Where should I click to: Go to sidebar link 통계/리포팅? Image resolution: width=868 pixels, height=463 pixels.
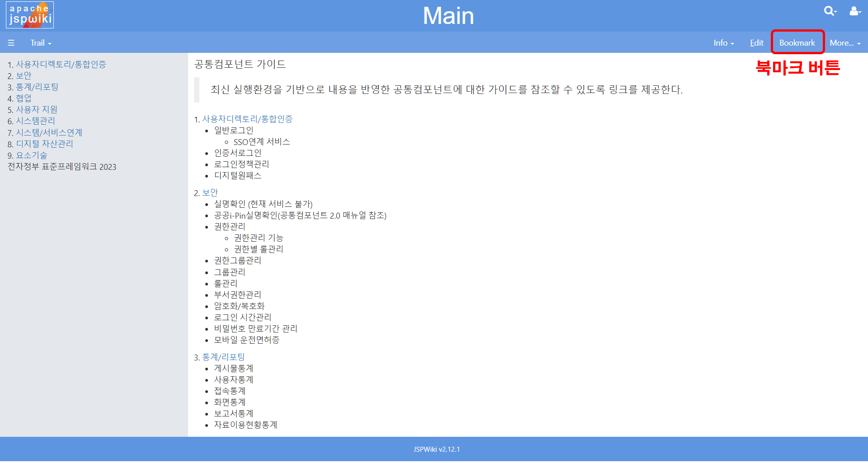click(x=37, y=87)
